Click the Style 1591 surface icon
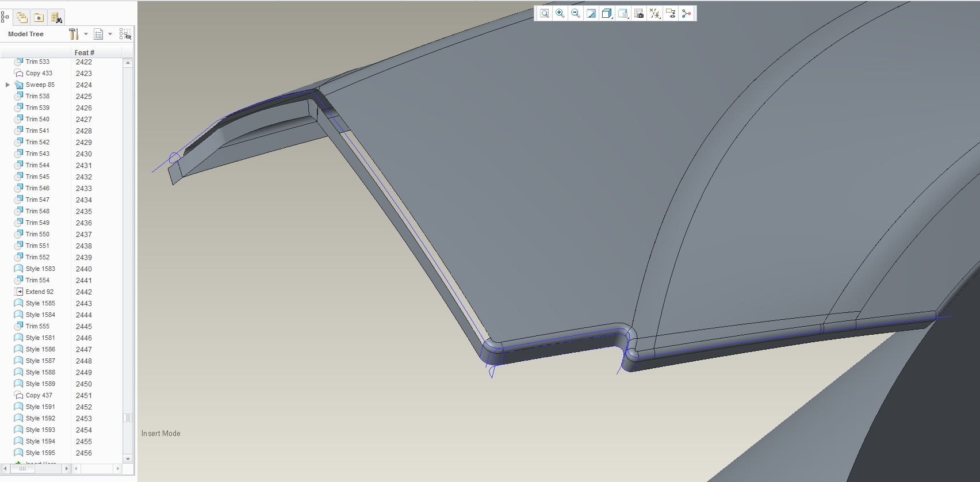 point(18,407)
